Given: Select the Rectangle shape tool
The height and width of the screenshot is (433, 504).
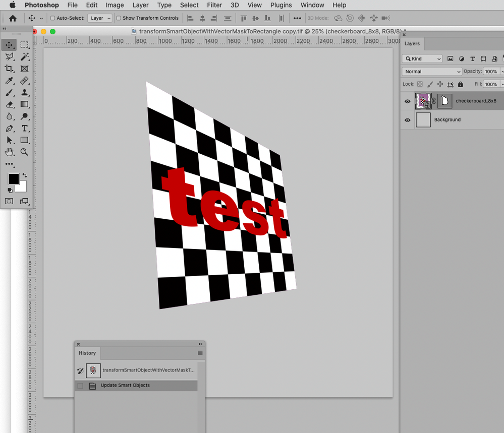Looking at the screenshot, I should 24,140.
